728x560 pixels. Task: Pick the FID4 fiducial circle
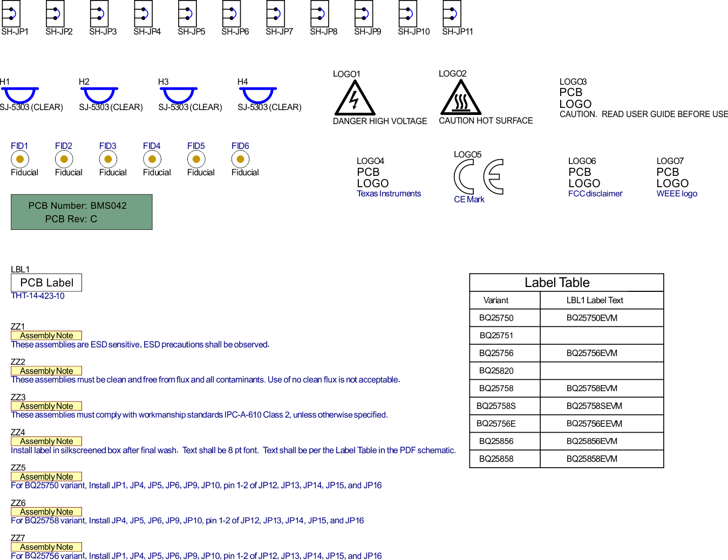coord(152,159)
